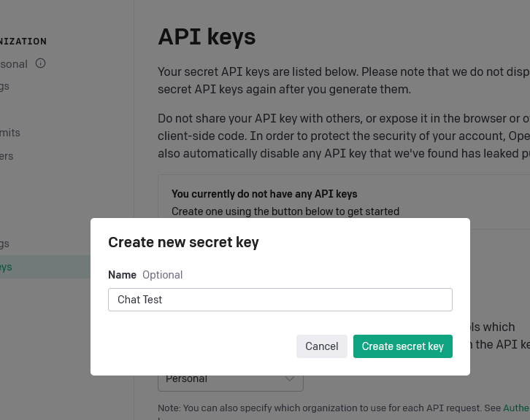This screenshot has width=530, height=420.
Task: Follow the green Authentication link in the note
Action: 516,408
